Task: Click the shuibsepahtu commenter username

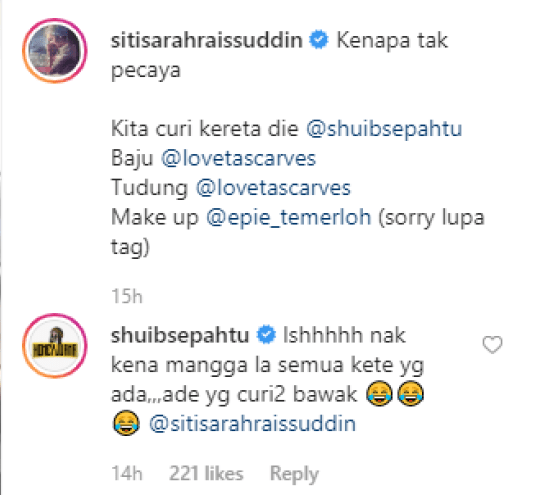Action: point(180,335)
